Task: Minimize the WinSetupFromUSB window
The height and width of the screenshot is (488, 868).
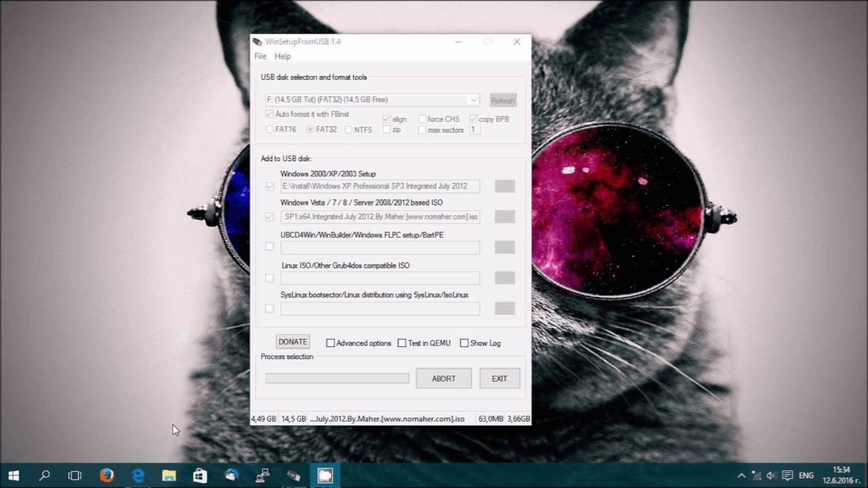Action: point(459,41)
